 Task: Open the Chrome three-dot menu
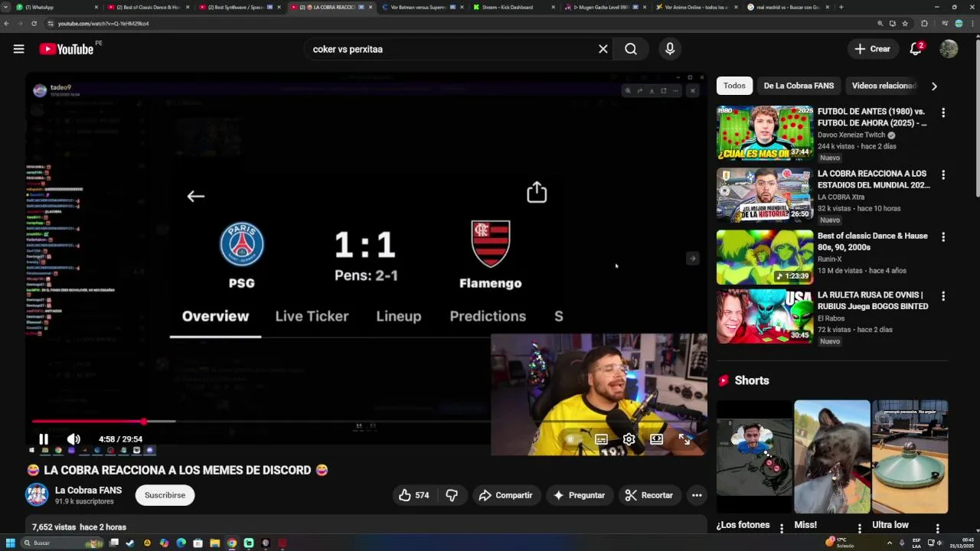pyautogui.click(x=972, y=24)
